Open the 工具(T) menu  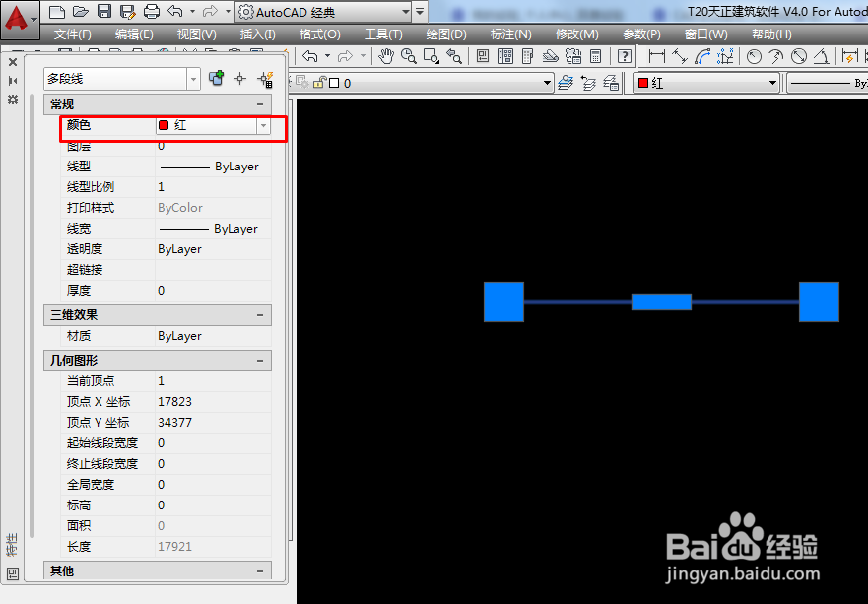(383, 34)
